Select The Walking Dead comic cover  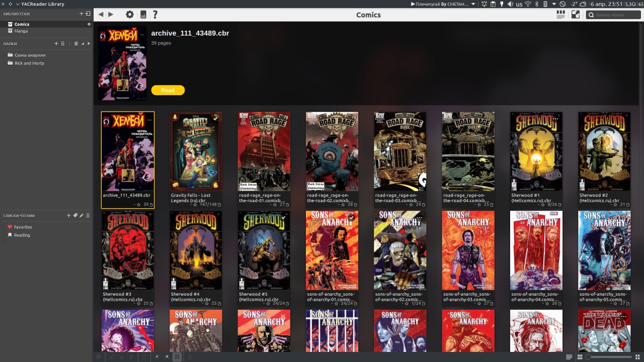click(604, 331)
